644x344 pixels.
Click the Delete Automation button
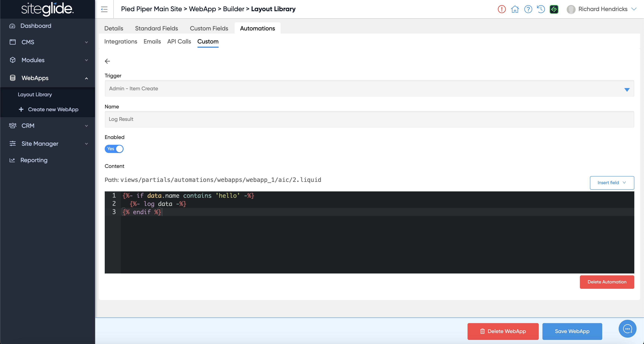pos(607,282)
